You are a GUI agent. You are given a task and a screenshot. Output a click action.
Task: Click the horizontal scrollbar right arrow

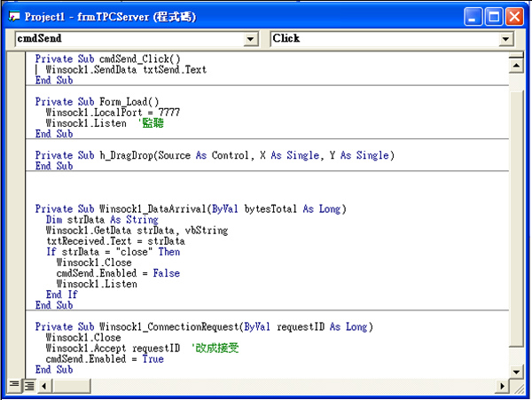point(502,386)
